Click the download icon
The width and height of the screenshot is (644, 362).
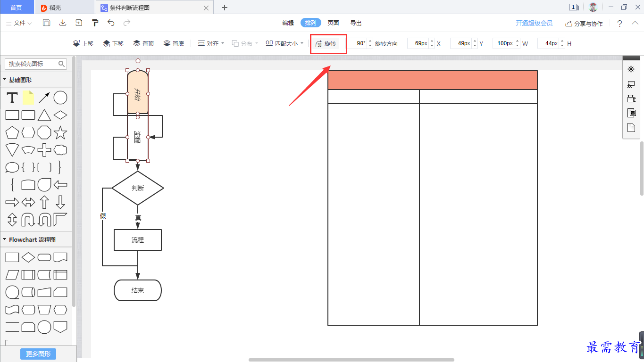click(62, 23)
